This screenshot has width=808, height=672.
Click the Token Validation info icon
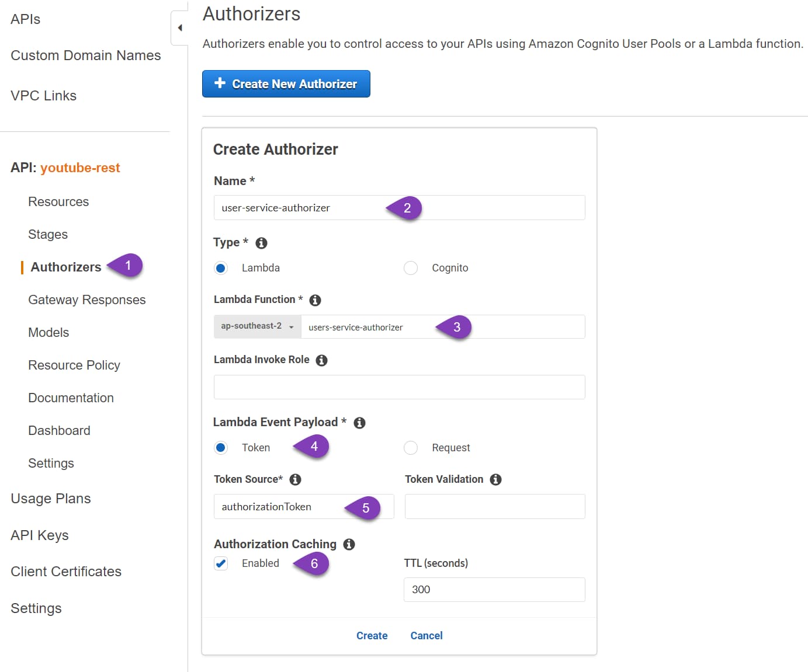click(495, 479)
